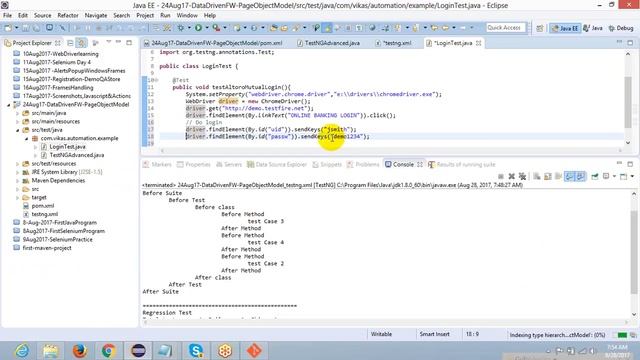Toggle the highlighted Mark Occurrences toolbar button
This screenshot has height=360, width=640.
[x=327, y=28]
